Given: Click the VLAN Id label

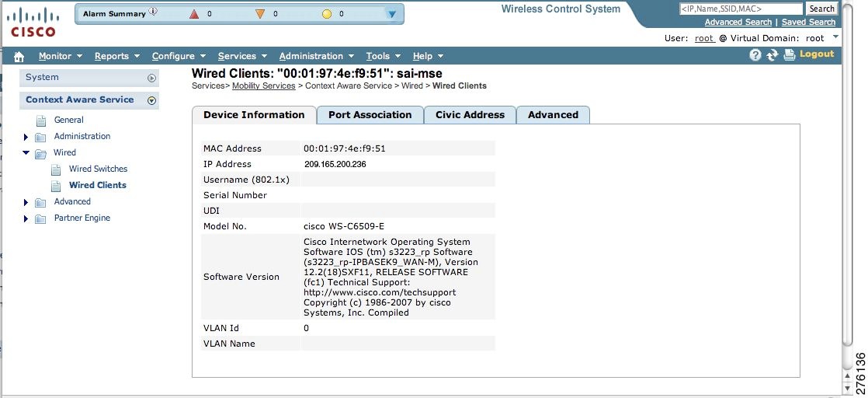Looking at the screenshot, I should (x=220, y=328).
